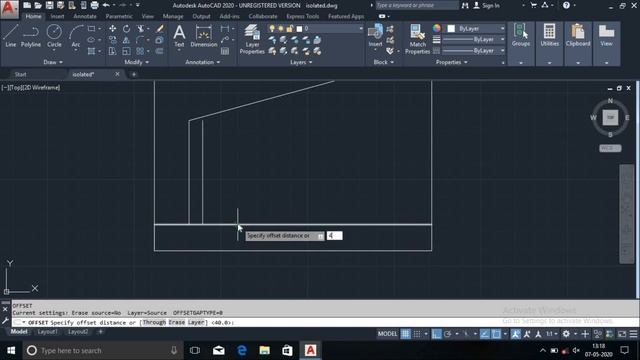Choose the Rotate tool in Modify panel

[127, 29]
